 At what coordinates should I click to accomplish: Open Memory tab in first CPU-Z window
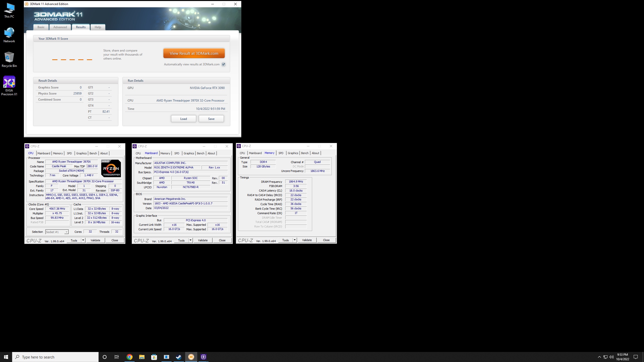[58, 153]
